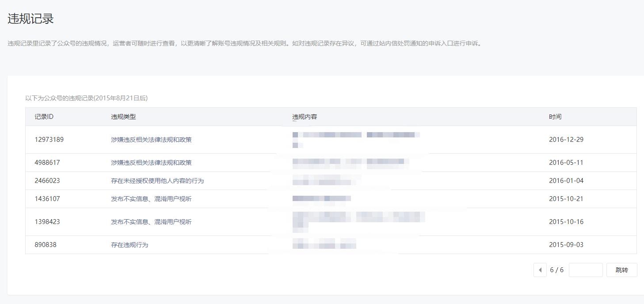Open 存在违规行为 link

pyautogui.click(x=130, y=245)
